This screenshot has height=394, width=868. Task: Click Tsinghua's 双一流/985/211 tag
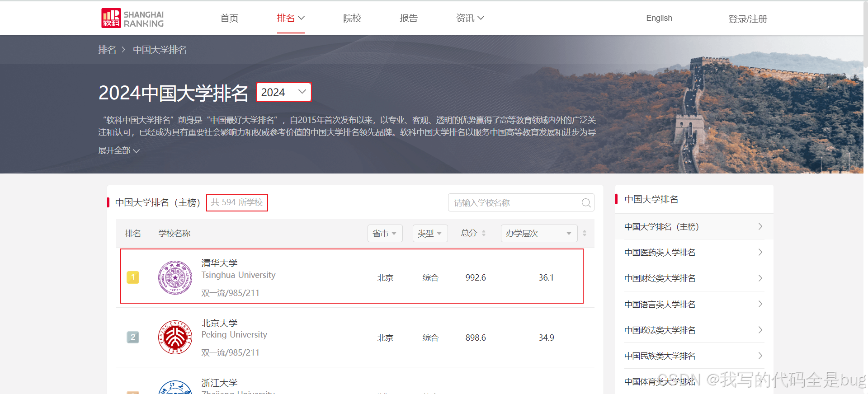(230, 293)
